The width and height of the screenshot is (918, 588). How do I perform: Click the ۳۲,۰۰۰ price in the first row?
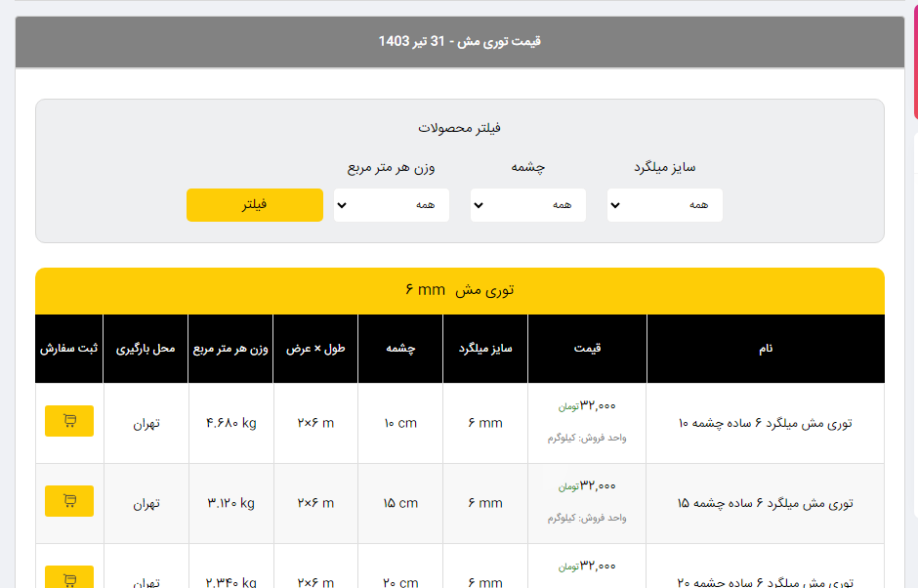598,405
